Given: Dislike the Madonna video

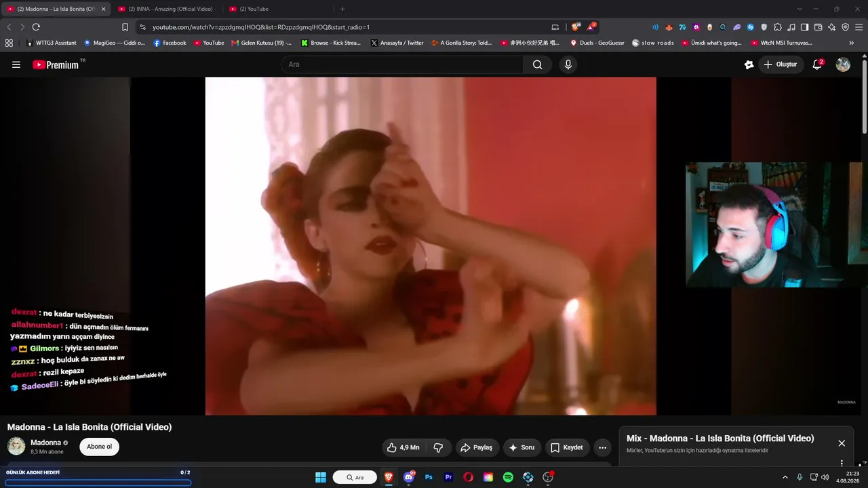Looking at the screenshot, I should click(x=438, y=447).
